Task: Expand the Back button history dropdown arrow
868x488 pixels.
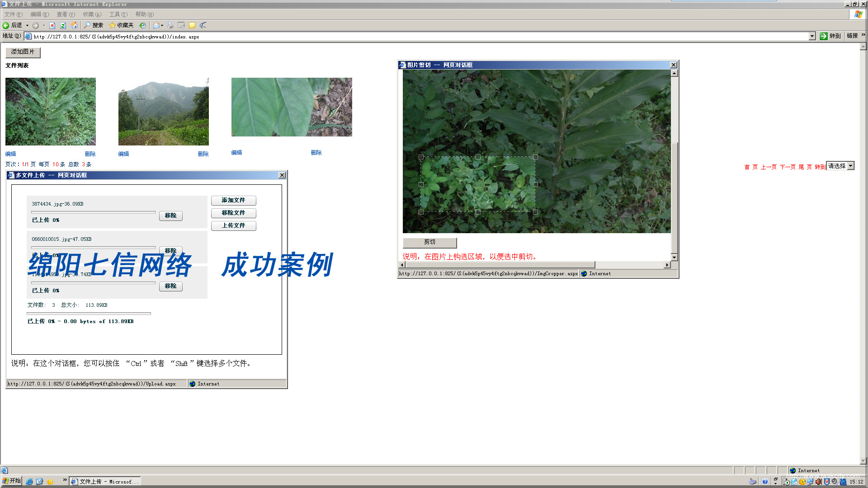Action: 27,25
